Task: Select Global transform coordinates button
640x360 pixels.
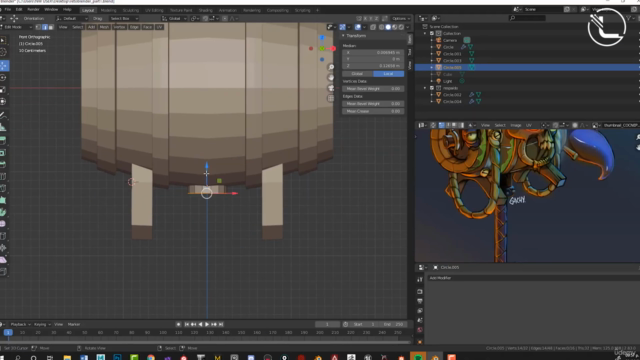Action: (x=357, y=74)
